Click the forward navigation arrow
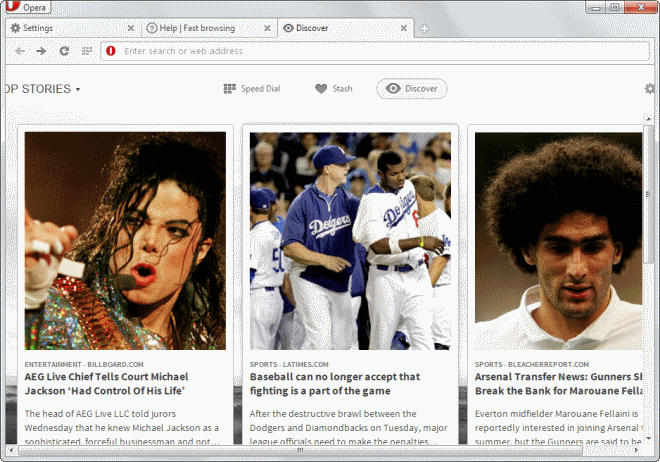The image size is (660, 462). tap(42, 50)
